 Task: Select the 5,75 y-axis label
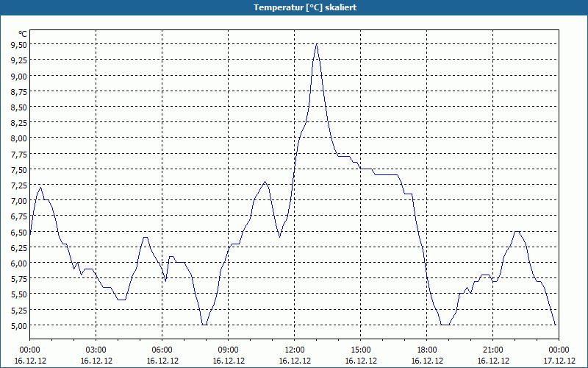click(20, 278)
